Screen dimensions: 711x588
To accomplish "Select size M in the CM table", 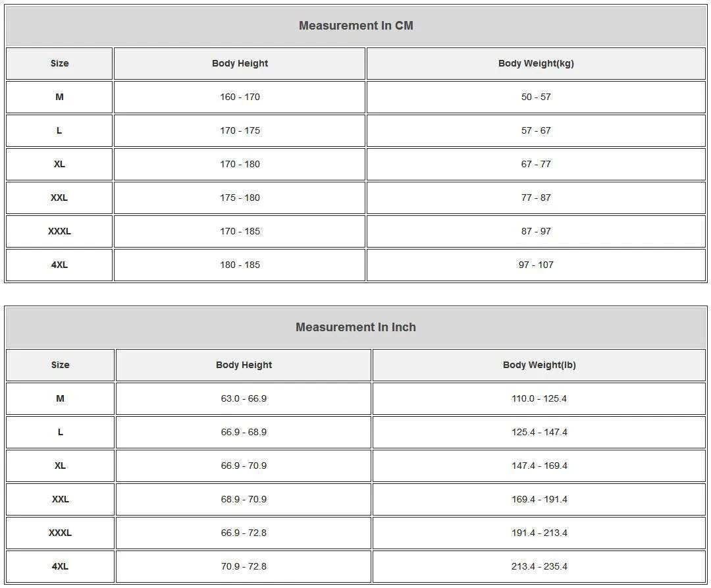I will click(x=59, y=97).
